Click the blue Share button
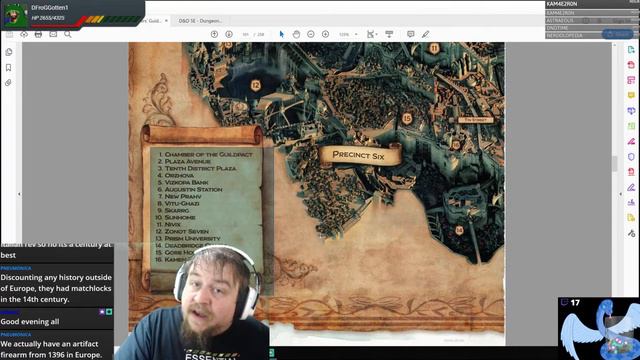This screenshot has width=640, height=360. (x=618, y=34)
